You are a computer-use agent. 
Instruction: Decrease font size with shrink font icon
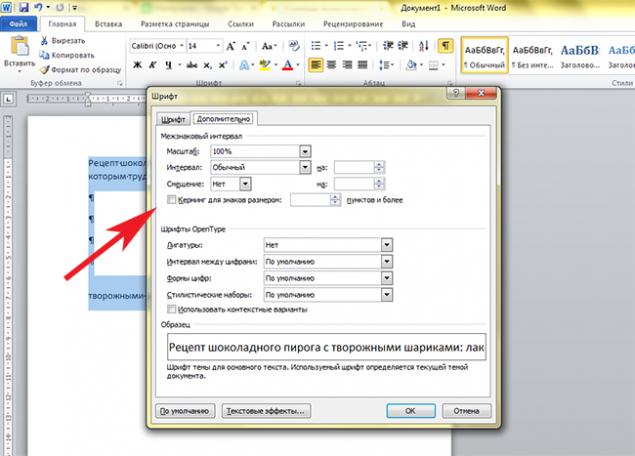tap(245, 46)
